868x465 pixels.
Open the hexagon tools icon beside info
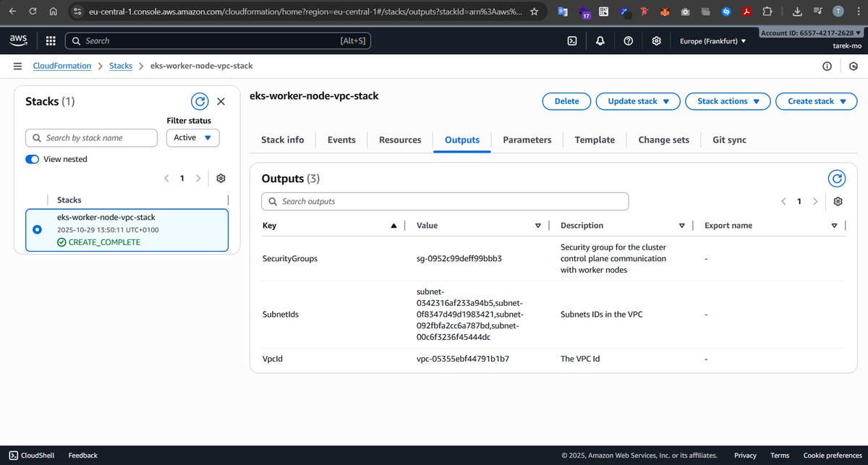[x=854, y=66]
